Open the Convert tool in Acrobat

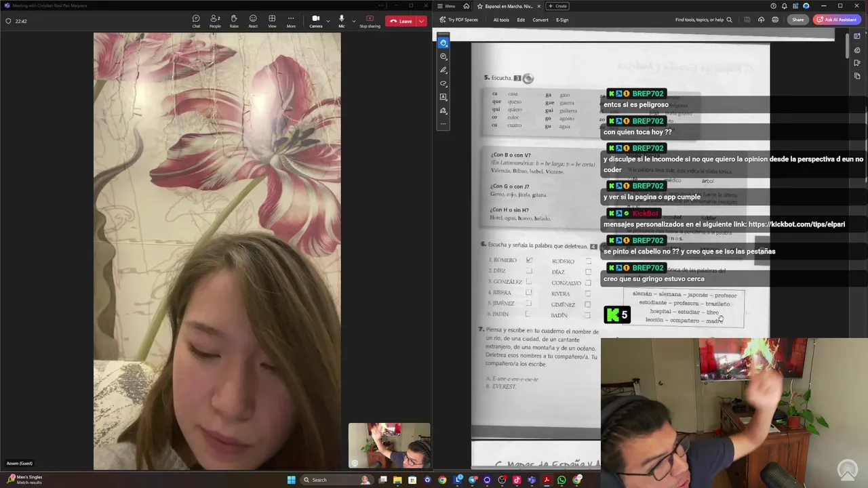540,20
